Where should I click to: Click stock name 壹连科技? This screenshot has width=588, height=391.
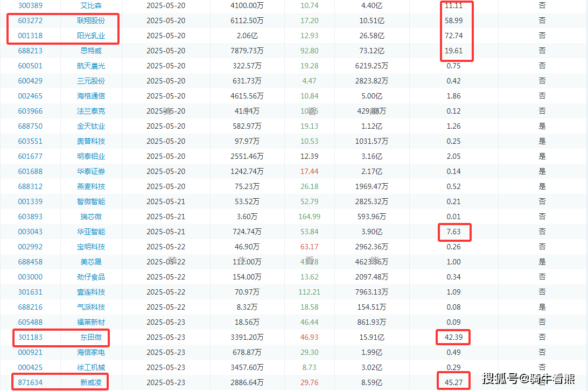91,292
